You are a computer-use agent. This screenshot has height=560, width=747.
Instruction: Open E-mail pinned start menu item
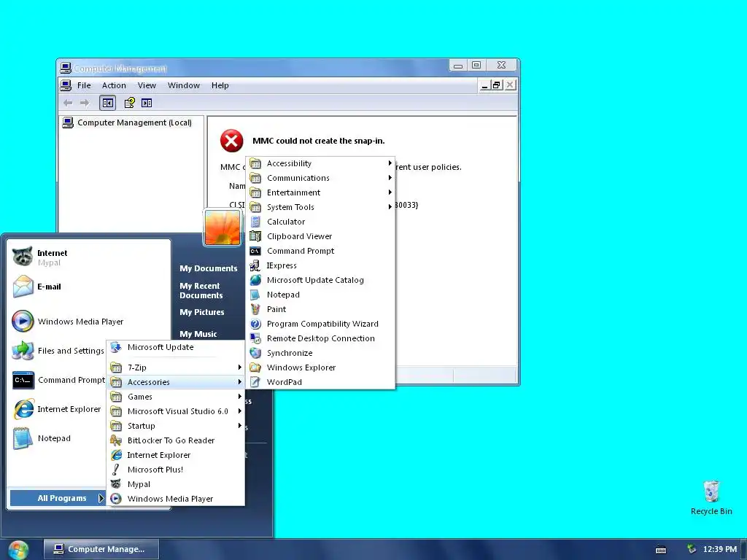tap(90, 287)
